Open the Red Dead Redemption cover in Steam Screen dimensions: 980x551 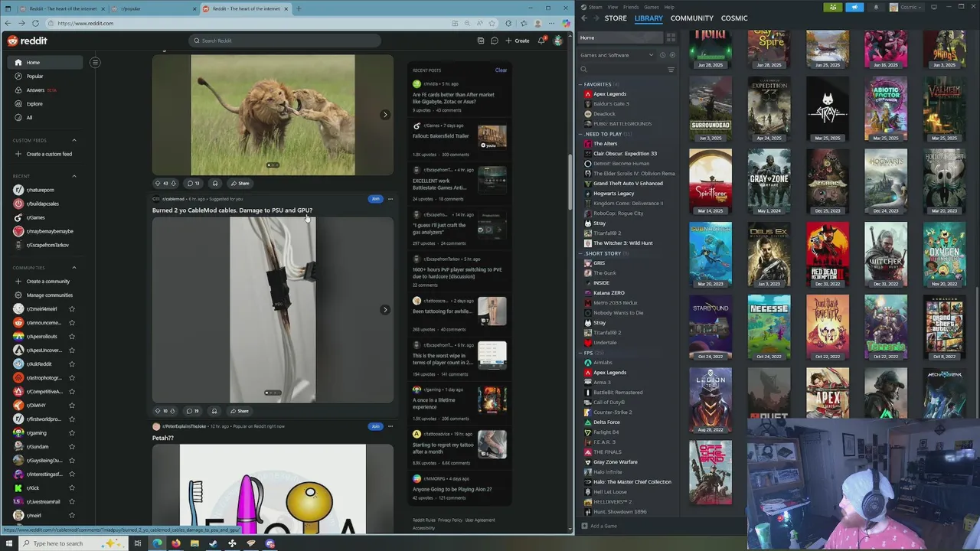(827, 256)
